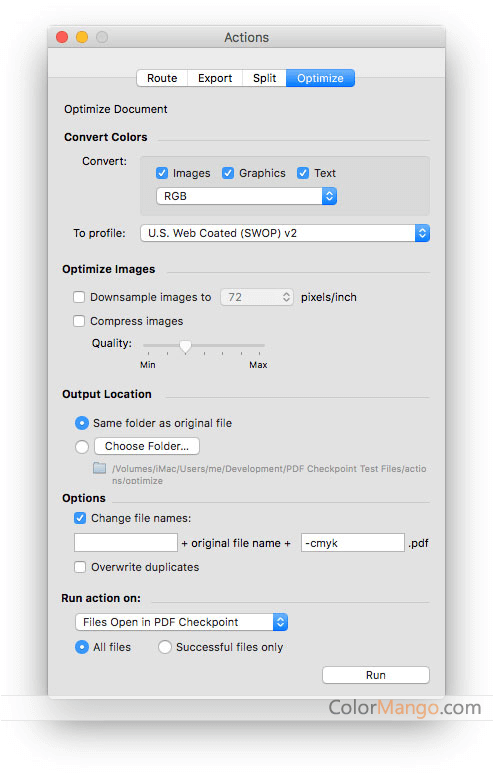Switch to the Export tab
The height and width of the screenshot is (773, 493).
[215, 78]
